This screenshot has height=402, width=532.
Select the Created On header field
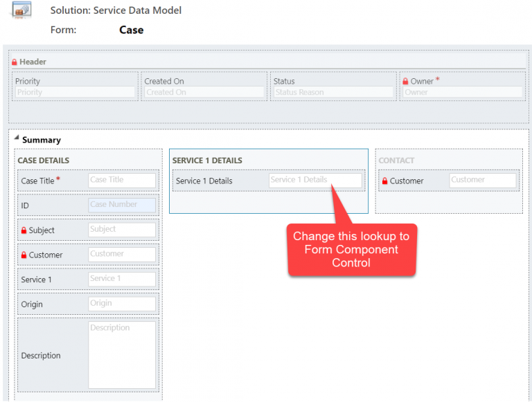tap(204, 92)
